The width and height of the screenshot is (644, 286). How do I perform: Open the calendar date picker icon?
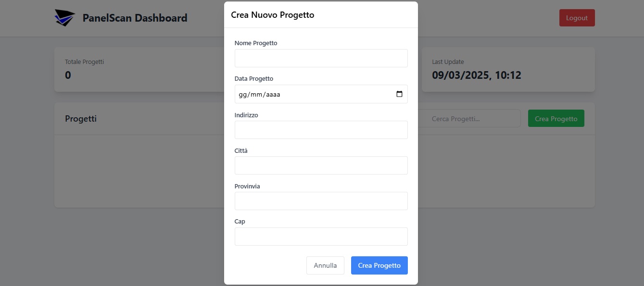(399, 94)
